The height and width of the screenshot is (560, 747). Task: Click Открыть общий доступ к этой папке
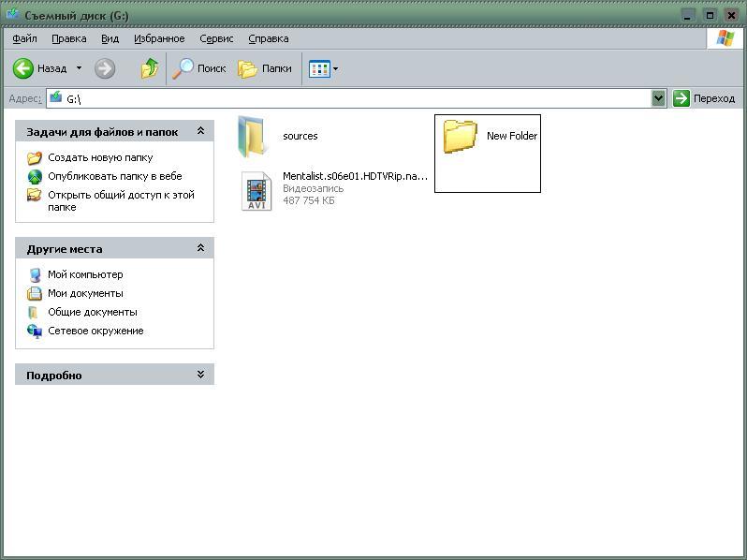pyautogui.click(x=121, y=200)
